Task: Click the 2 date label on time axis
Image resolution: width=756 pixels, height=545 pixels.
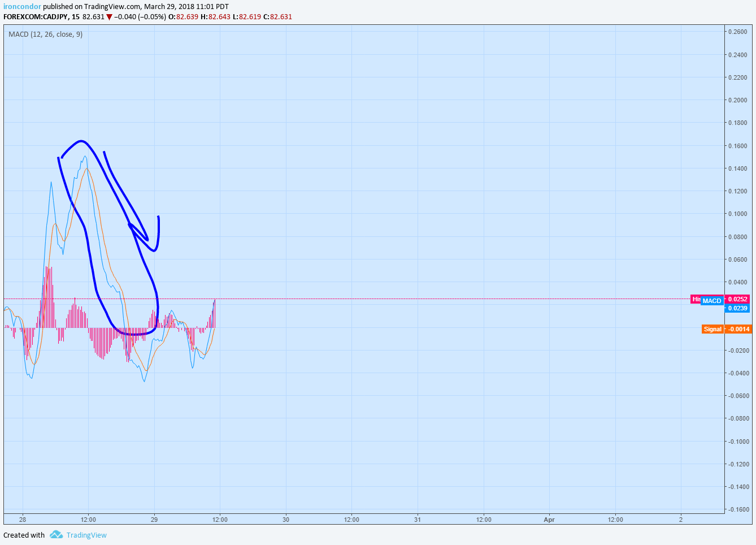Action: pos(681,520)
